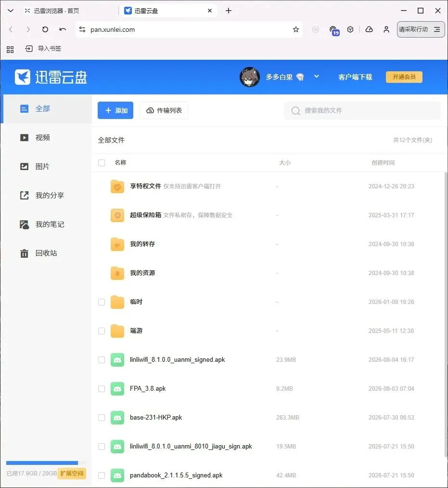Click the diamond member badge icon
448x488 pixels.
[300, 77]
